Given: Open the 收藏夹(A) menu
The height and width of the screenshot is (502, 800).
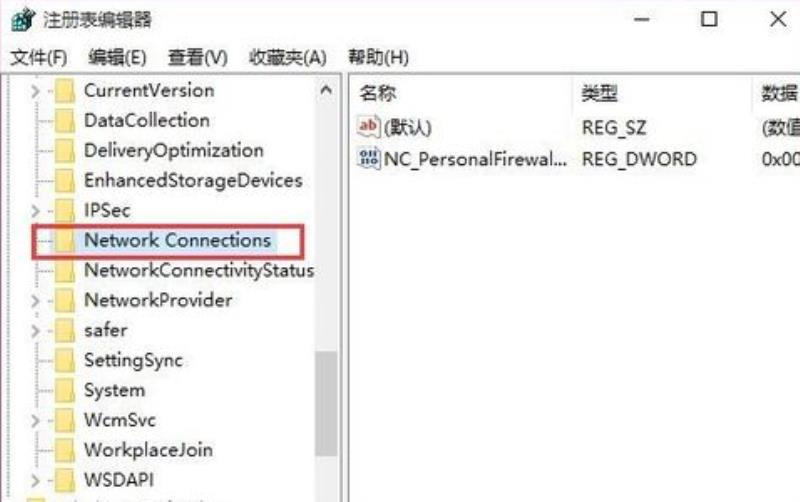Looking at the screenshot, I should pyautogui.click(x=287, y=57).
